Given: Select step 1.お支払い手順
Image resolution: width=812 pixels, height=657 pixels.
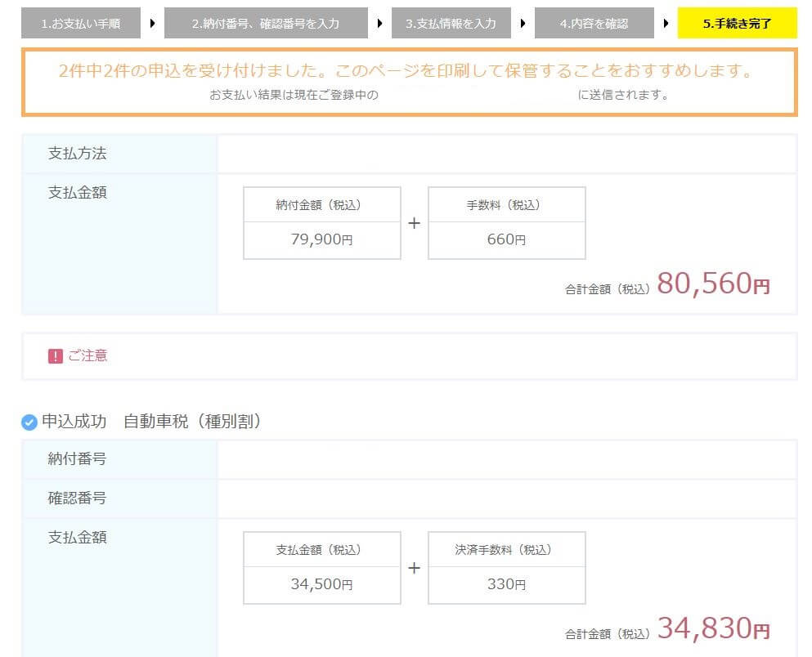Looking at the screenshot, I should click(x=81, y=23).
